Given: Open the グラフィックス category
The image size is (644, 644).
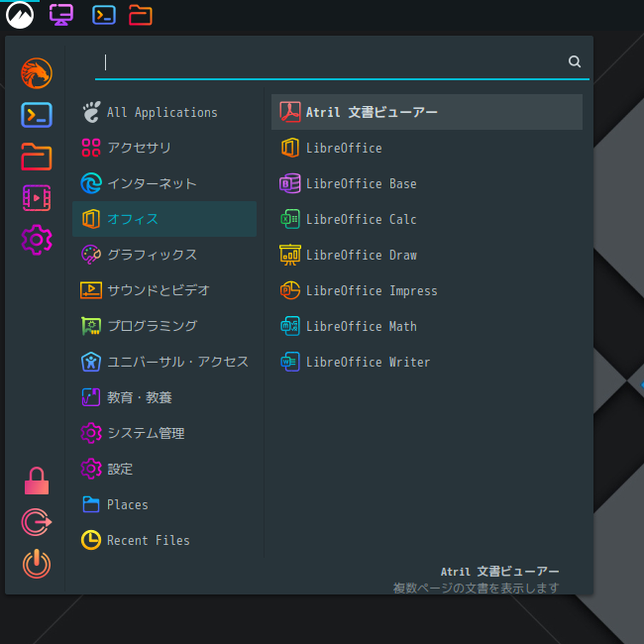Looking at the screenshot, I should pos(164,255).
